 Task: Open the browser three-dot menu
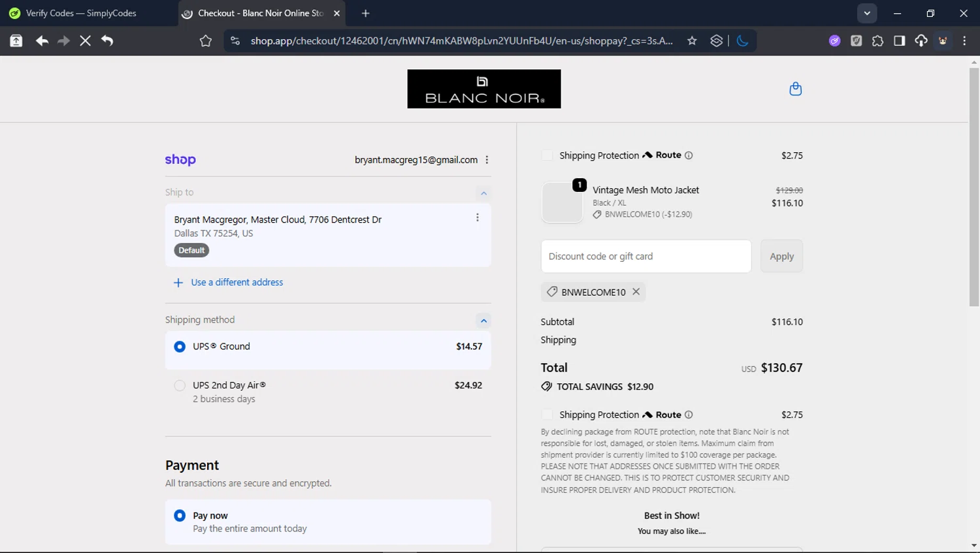pyautogui.click(x=964, y=40)
